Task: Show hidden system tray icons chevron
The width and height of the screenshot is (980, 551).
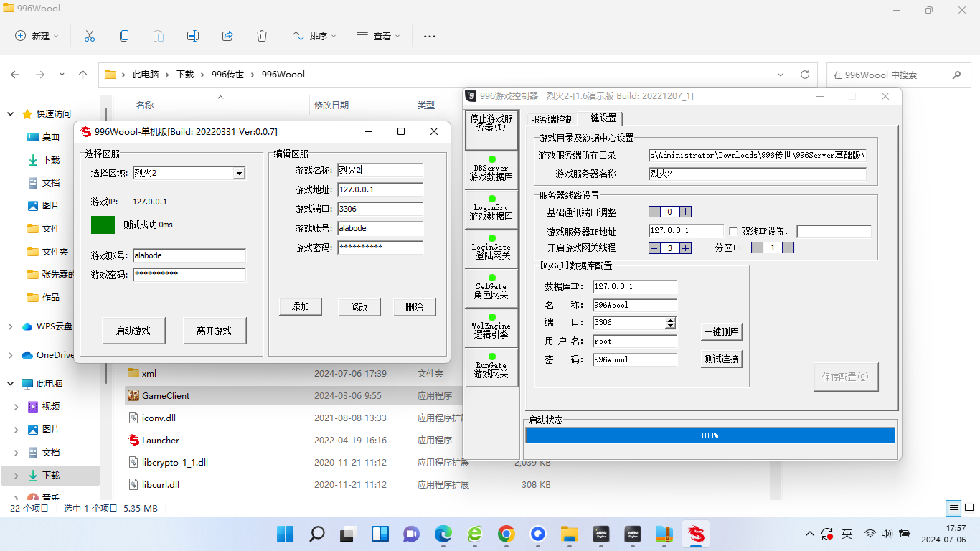Action: point(811,534)
